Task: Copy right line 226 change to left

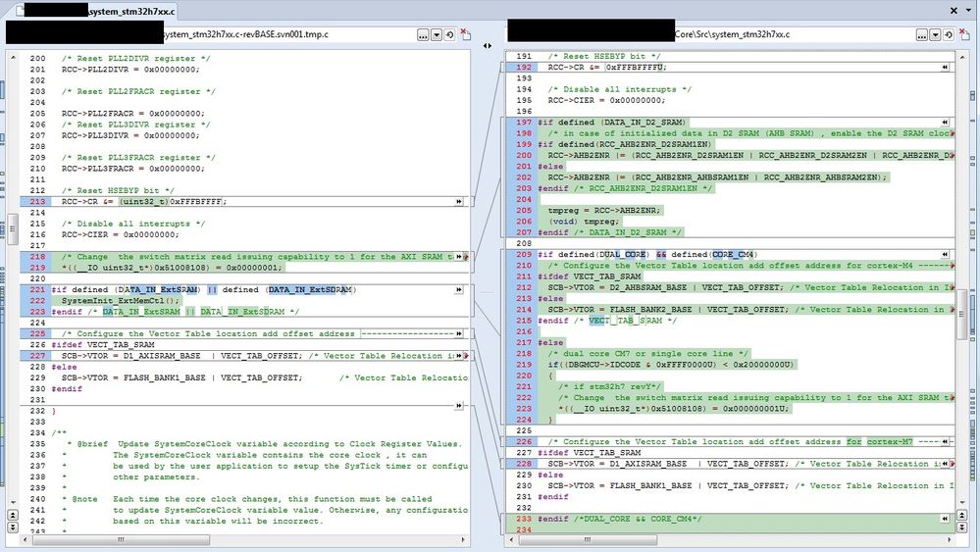Action: tap(945, 442)
